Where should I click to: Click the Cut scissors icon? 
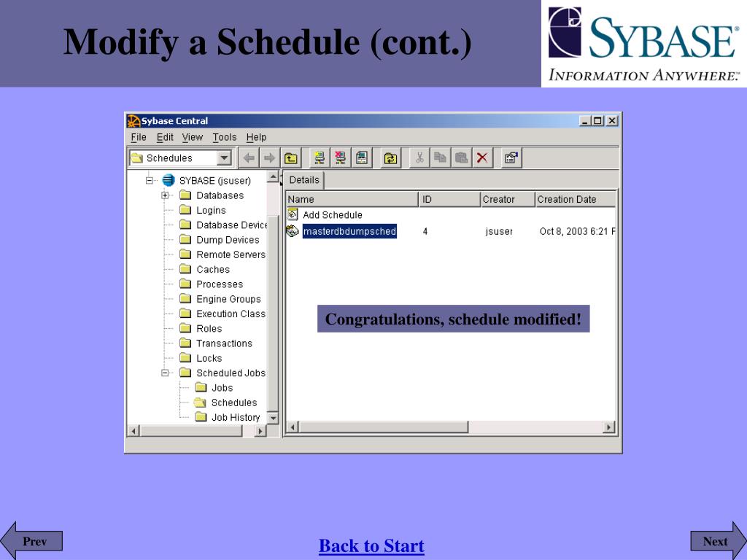pyautogui.click(x=419, y=158)
